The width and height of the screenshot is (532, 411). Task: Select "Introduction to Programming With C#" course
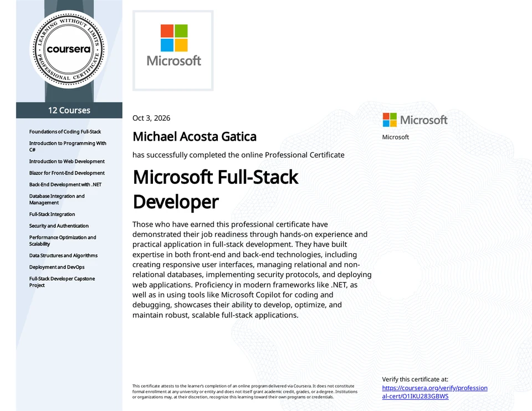click(x=68, y=146)
